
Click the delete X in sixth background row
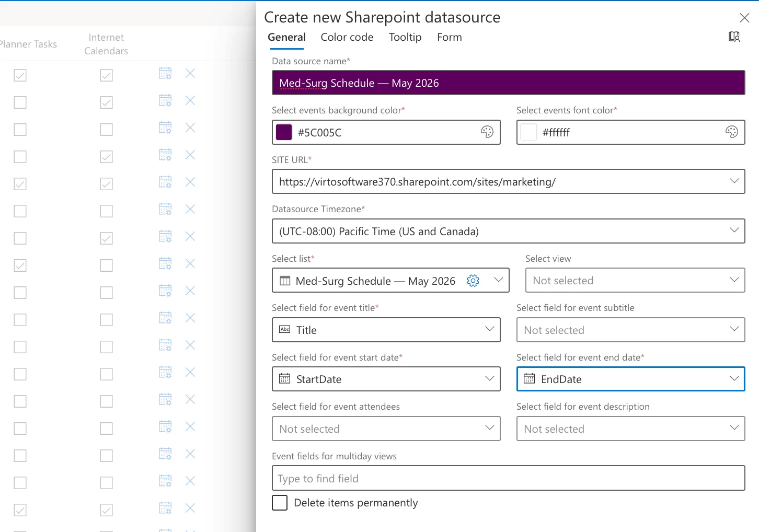coord(190,209)
